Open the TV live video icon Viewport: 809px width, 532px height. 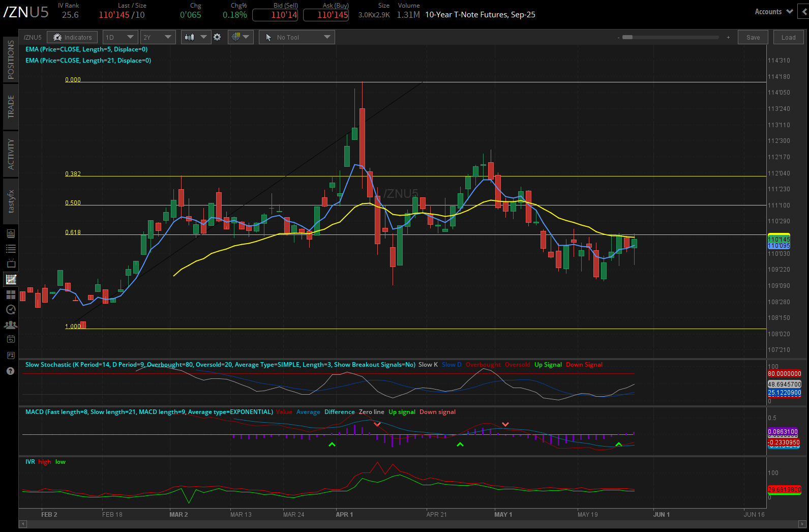point(11,263)
